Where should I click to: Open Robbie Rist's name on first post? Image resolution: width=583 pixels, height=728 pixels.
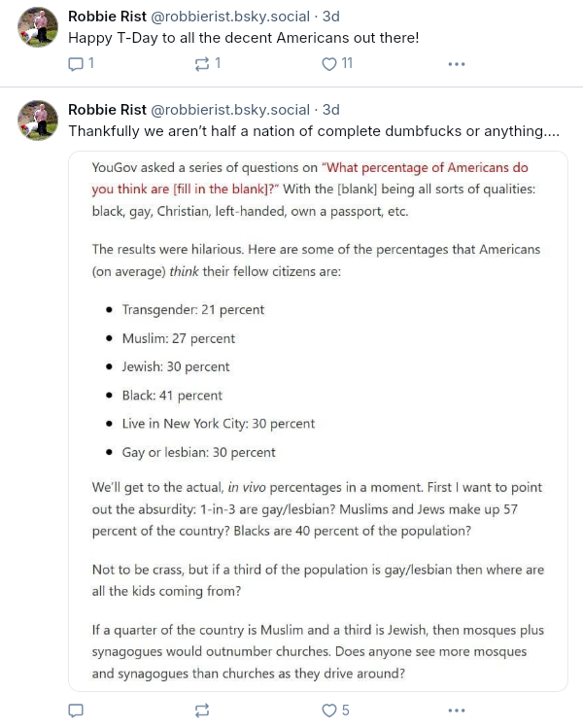click(107, 17)
